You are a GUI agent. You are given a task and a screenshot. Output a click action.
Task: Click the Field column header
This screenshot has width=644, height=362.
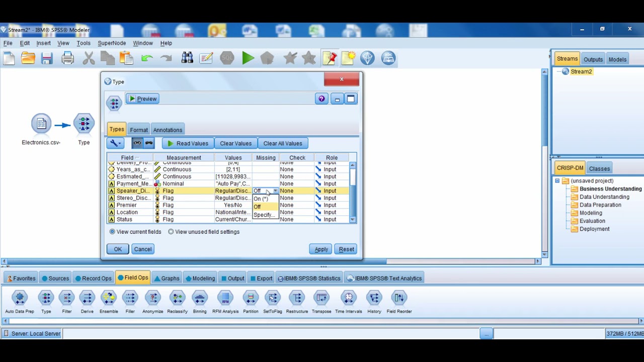pyautogui.click(x=130, y=158)
